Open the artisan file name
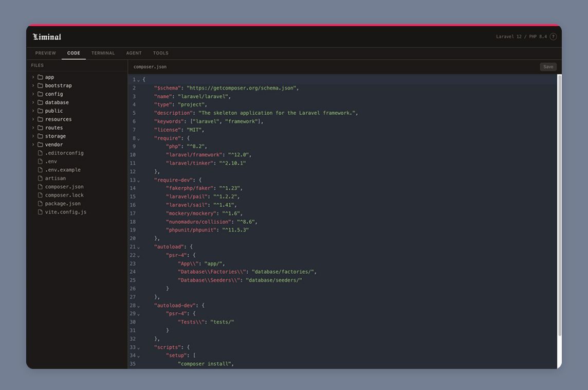 click(x=56, y=179)
